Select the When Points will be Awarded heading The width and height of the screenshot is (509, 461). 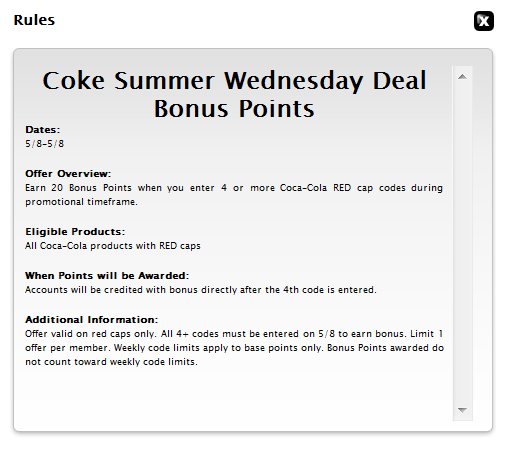coord(107,276)
